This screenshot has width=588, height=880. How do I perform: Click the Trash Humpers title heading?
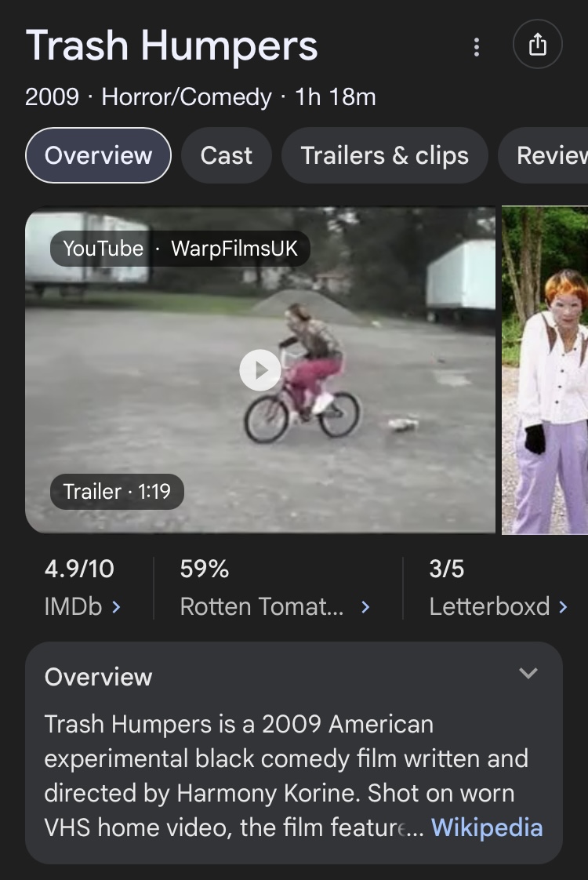click(x=172, y=46)
